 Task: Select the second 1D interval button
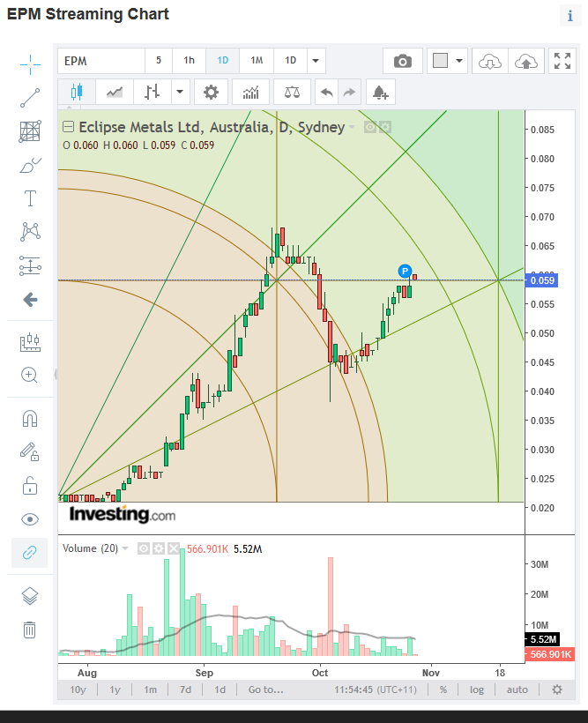(x=291, y=61)
